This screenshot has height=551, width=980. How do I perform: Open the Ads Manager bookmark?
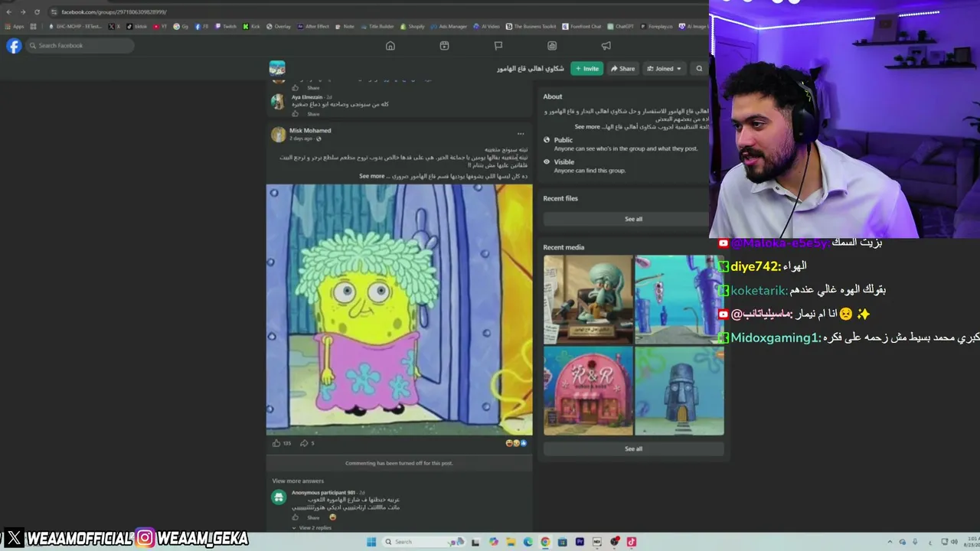click(x=450, y=27)
